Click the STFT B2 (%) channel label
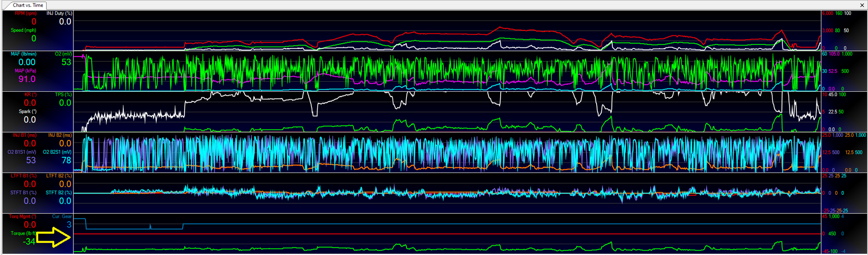Screen dimensions: 868x255 point(59,192)
